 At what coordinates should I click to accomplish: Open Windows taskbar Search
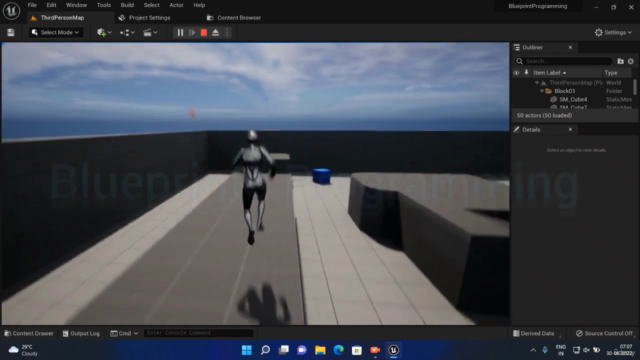pyautogui.click(x=265, y=350)
